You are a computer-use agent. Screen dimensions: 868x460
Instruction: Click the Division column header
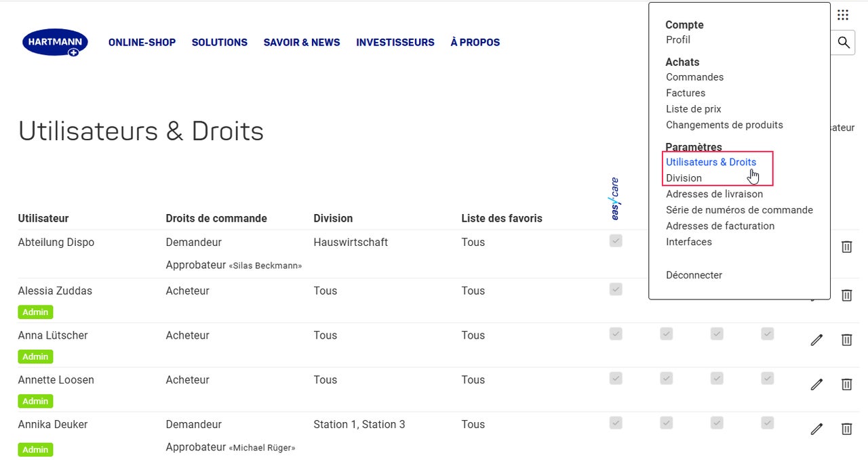333,218
